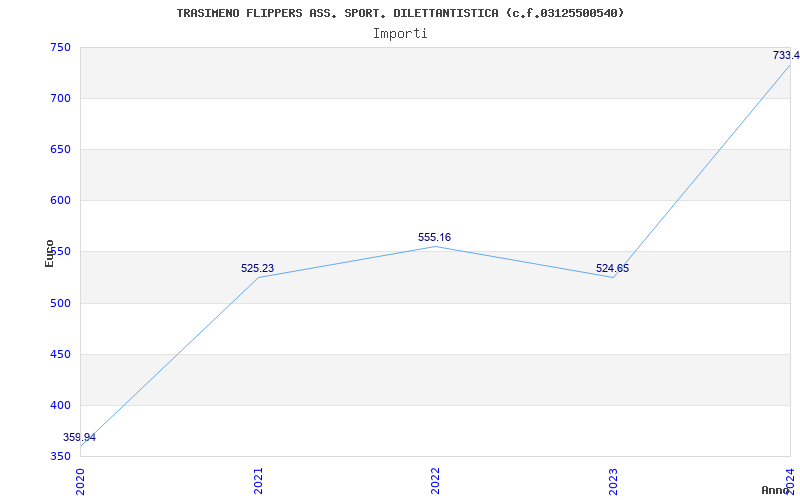Viewport: 800px width, 500px height.
Task: Click the 2020 x-axis year label
Action: (x=81, y=479)
